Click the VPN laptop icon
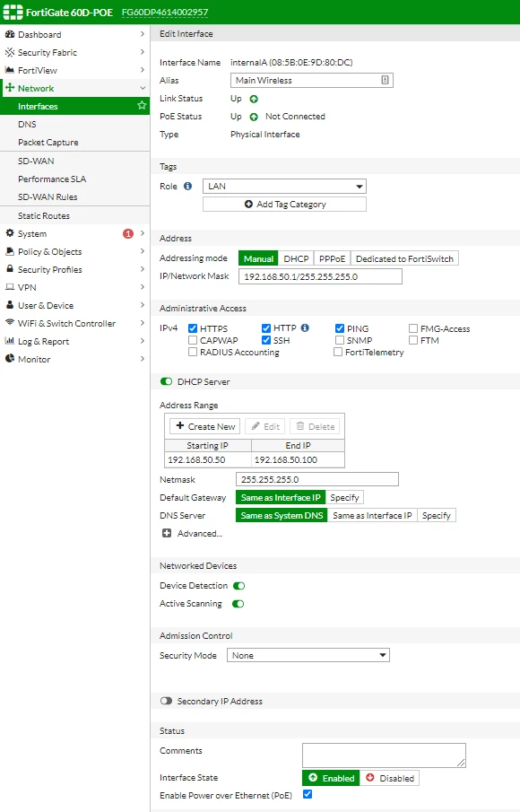This screenshot has width=520, height=812. point(9,287)
